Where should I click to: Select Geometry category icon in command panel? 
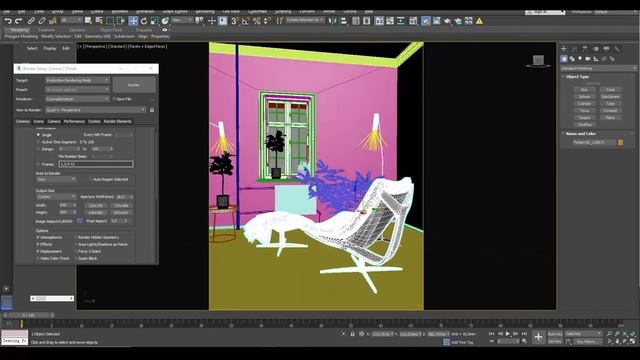click(564, 59)
